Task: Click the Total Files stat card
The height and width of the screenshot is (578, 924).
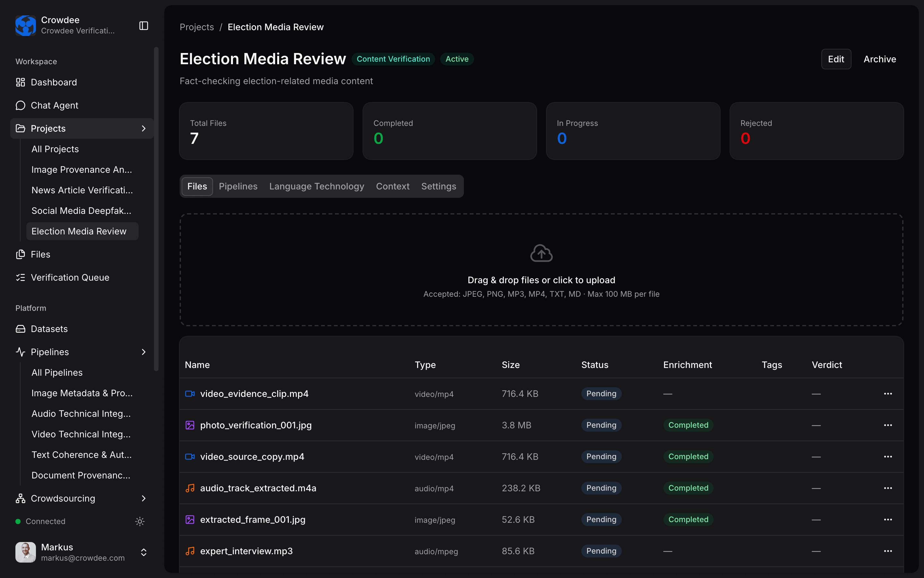Action: 266,131
